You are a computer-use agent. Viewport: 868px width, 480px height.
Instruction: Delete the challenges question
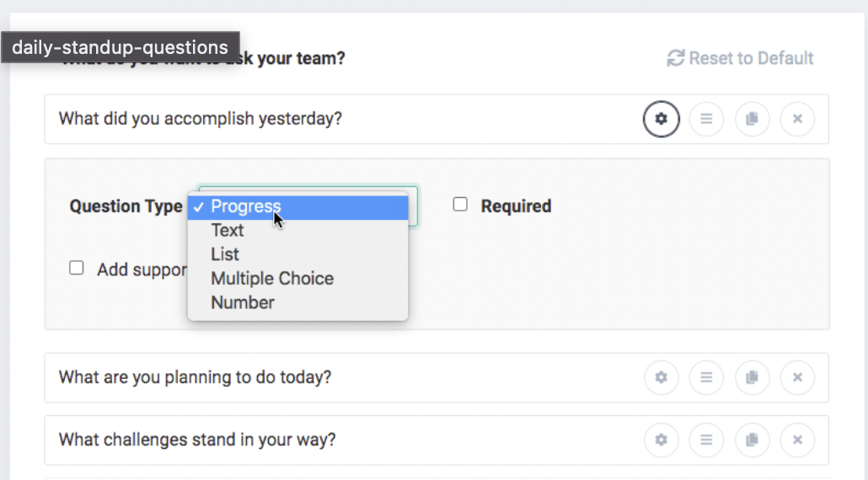coord(797,440)
